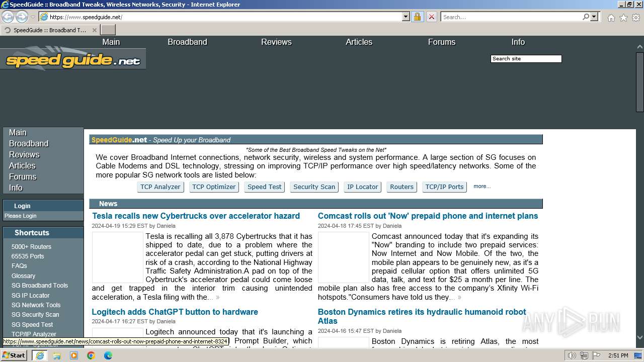Image resolution: width=644 pixels, height=362 pixels.
Task: Open 5000+ Routers shortcut
Action: (31, 247)
